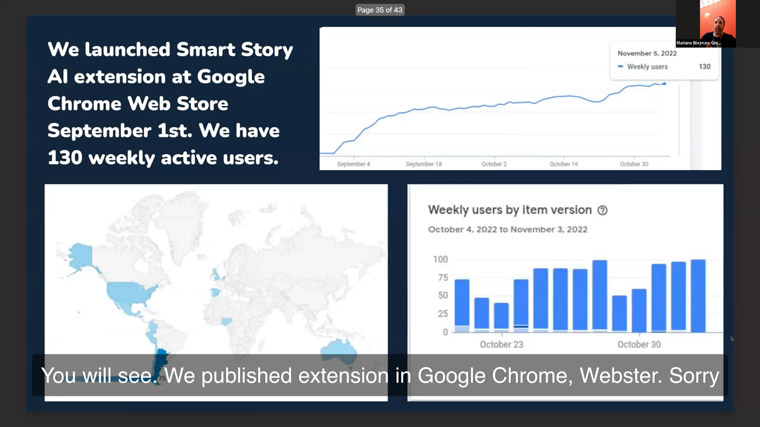Click the 'October 16' axis label
Image resolution: width=760 pixels, height=427 pixels.
pyautogui.click(x=564, y=164)
